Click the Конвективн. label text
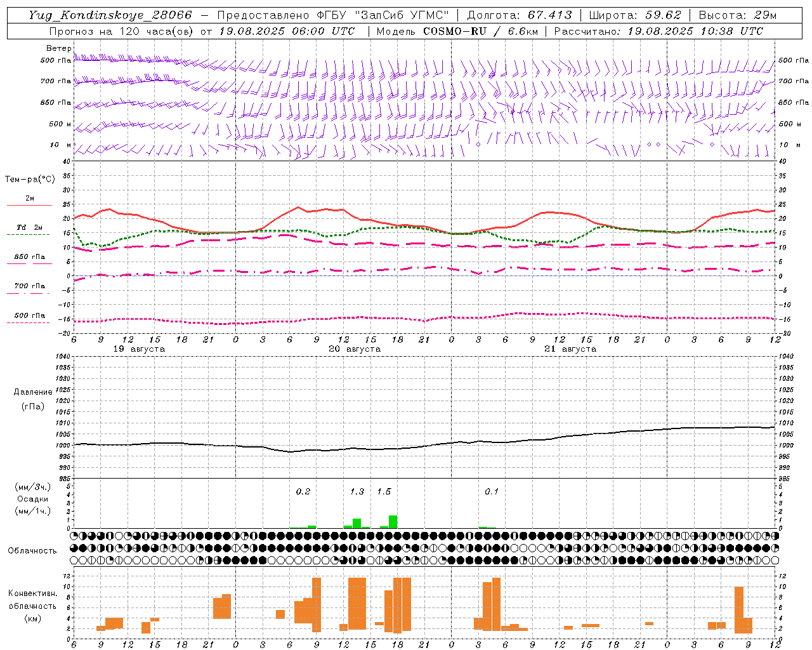Image resolution: width=812 pixels, height=650 pixels. (33, 594)
